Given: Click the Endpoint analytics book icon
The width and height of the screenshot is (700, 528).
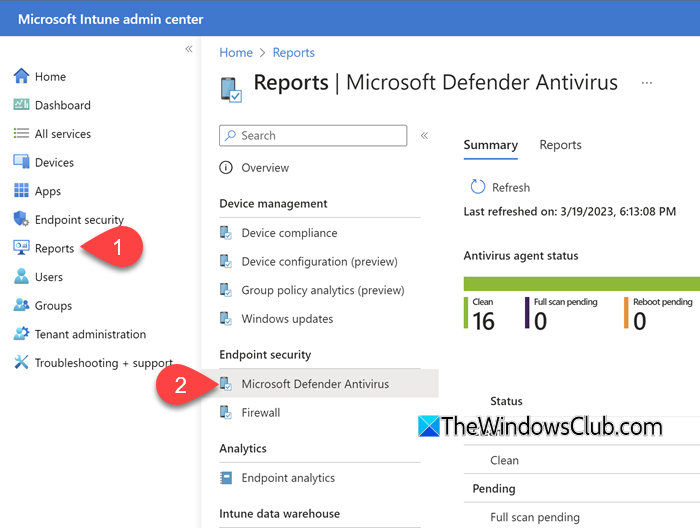Looking at the screenshot, I should pos(226,478).
